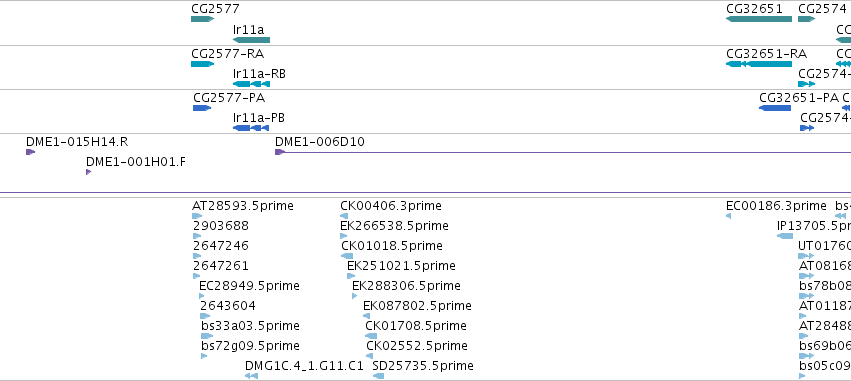The image size is (851, 381).
Task: Click the DME1-006D10 clone feature line
Action: coord(563,152)
